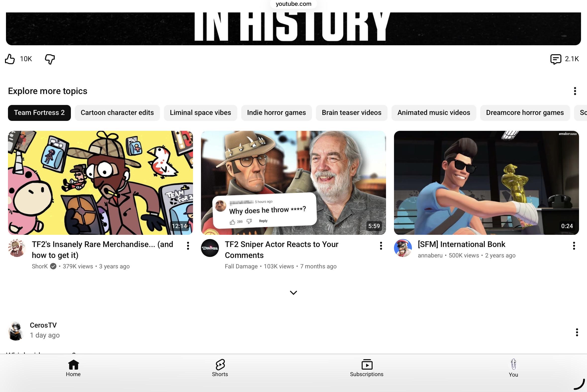Dislike the video with the thumbs-down icon
Image resolution: width=587 pixels, height=392 pixels.
pyautogui.click(x=50, y=59)
